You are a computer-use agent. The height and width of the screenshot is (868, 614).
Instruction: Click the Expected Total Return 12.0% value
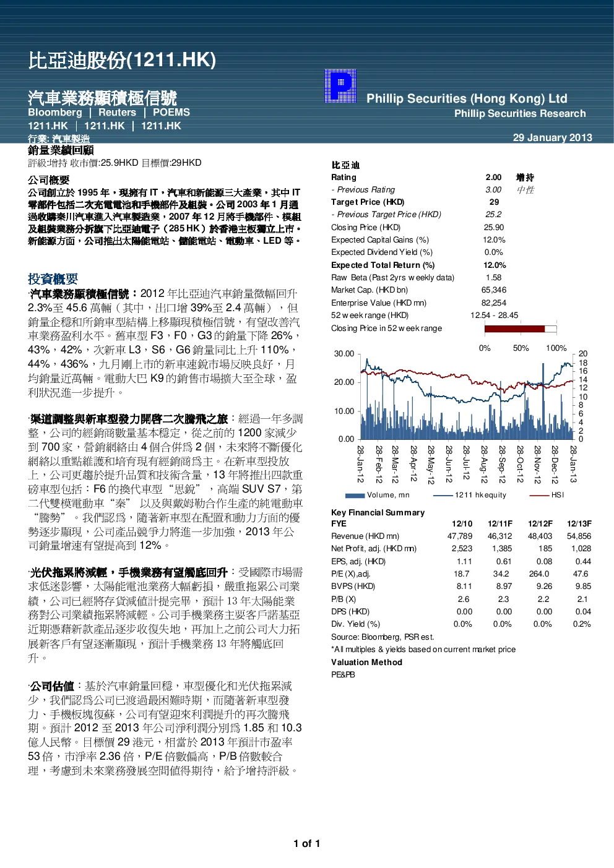click(495, 265)
